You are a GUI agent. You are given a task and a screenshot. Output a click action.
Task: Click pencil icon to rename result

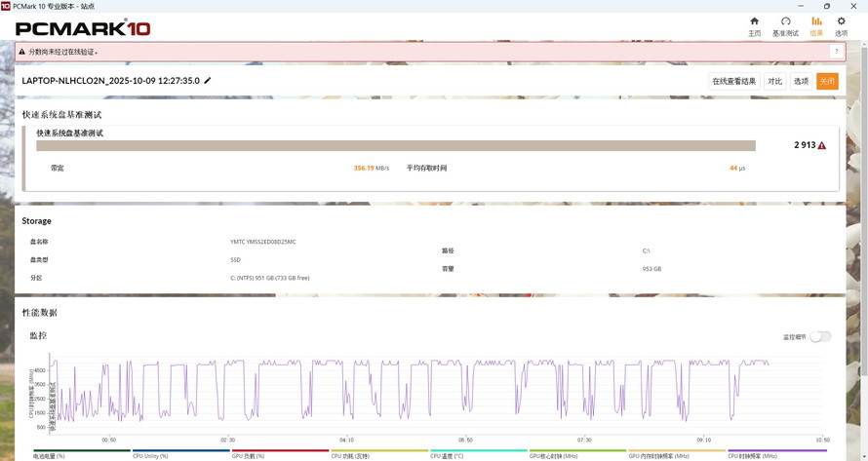(208, 81)
